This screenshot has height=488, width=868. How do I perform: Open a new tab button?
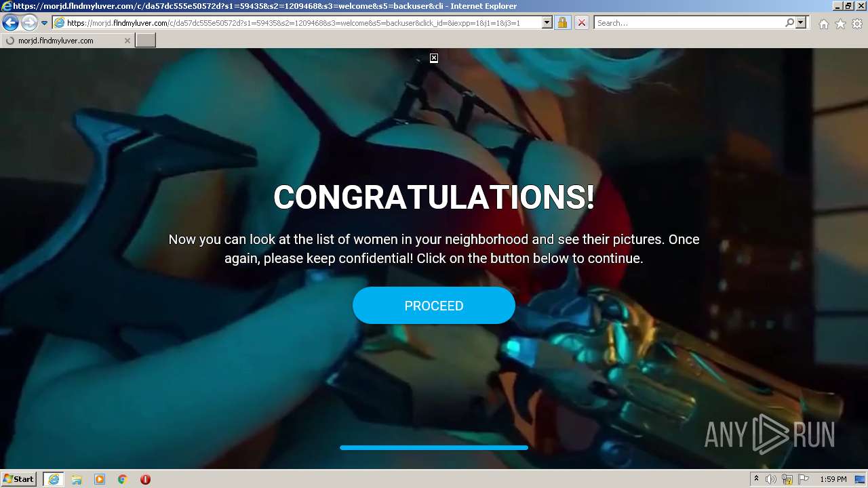tap(146, 41)
